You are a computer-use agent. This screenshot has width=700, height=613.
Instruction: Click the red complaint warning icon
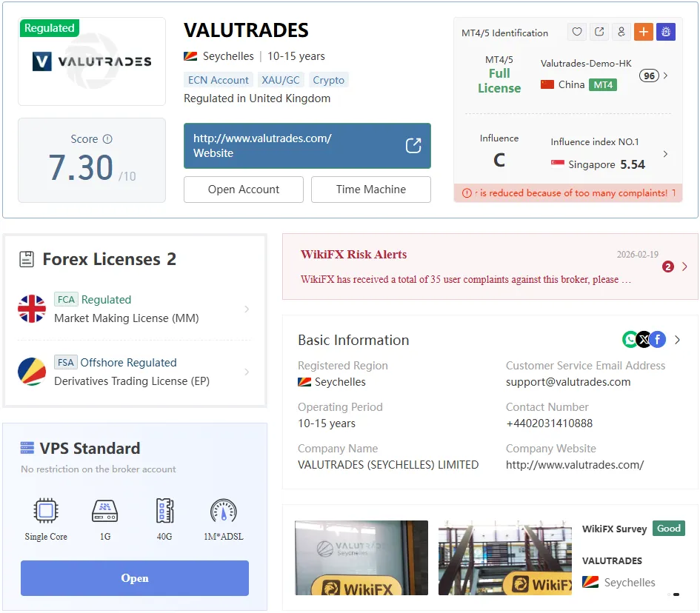tap(467, 193)
